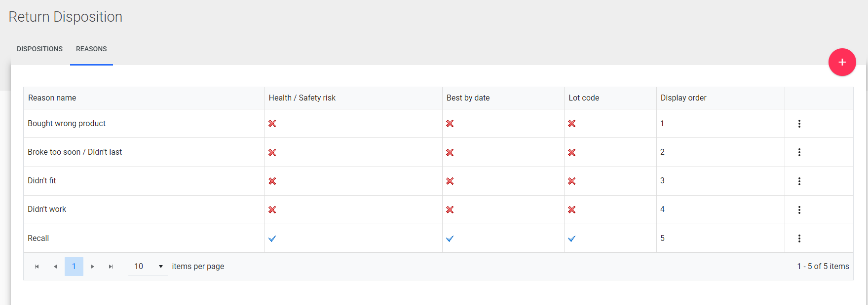Open items per page dropdown
The height and width of the screenshot is (305, 868).
[x=148, y=267]
